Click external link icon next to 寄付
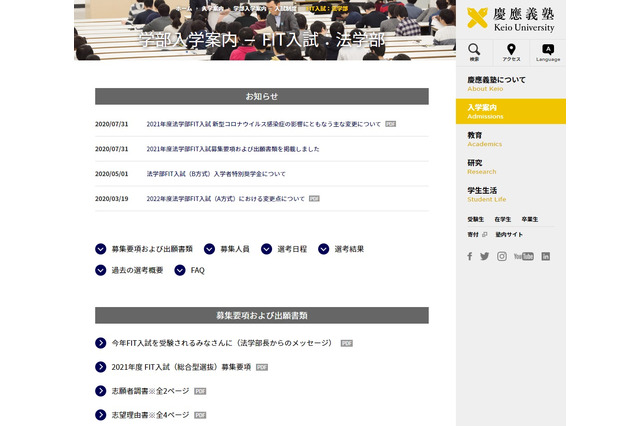This screenshot has width=640, height=426. pos(484,235)
